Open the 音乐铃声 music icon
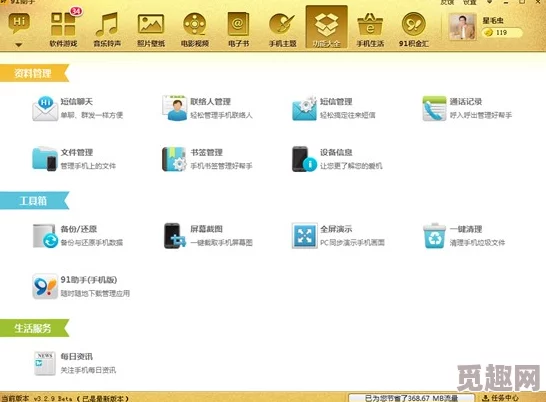This screenshot has height=402, width=546. 107,24
